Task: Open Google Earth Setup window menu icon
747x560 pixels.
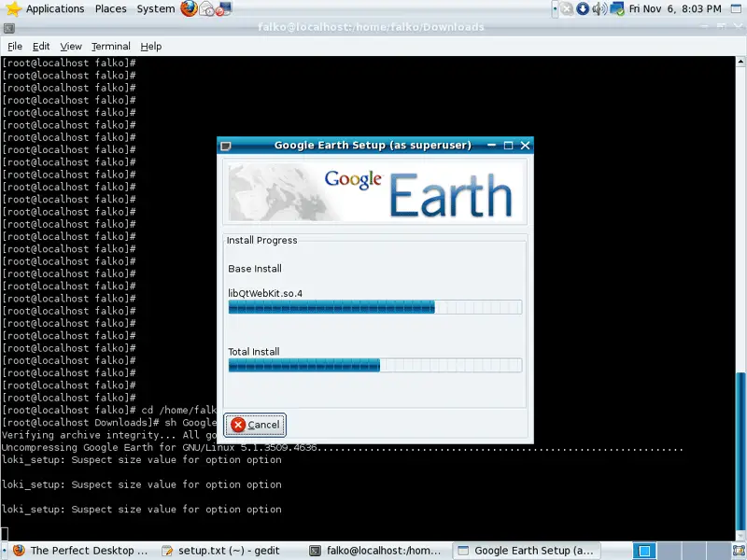Action: 226,146
